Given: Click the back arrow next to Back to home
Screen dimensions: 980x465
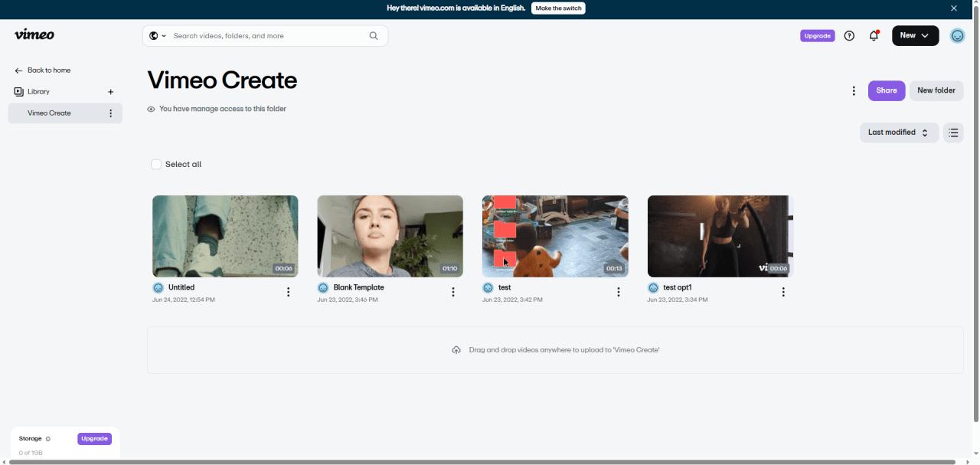Looking at the screenshot, I should (x=18, y=70).
